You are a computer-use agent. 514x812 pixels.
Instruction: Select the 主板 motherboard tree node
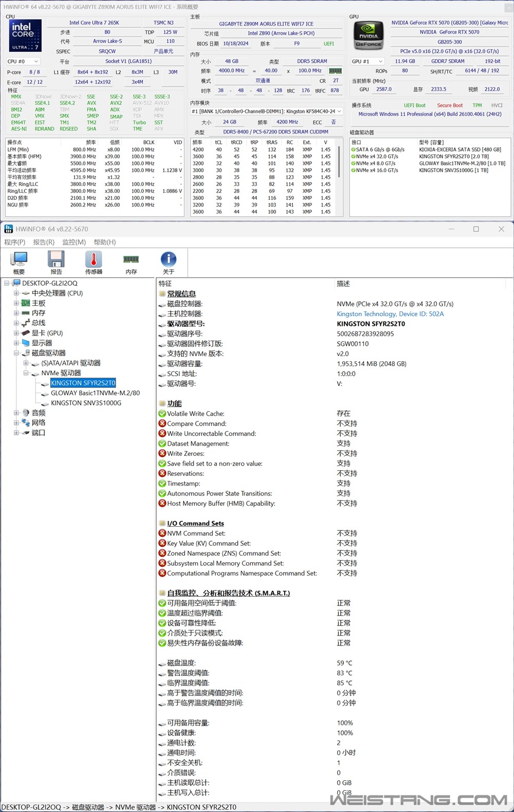pyautogui.click(x=39, y=303)
